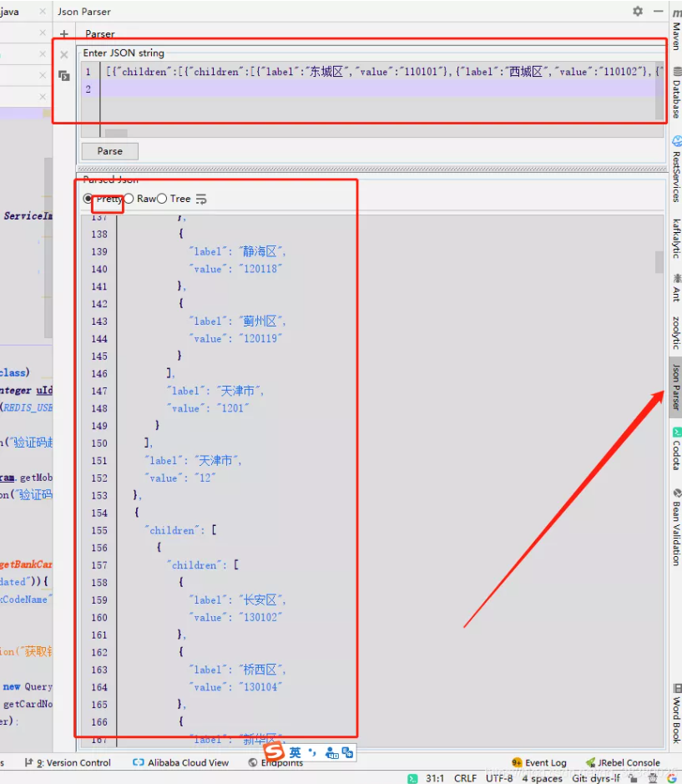Click the JSON input's vertical scrollbar
The image size is (682, 784).
point(659,92)
